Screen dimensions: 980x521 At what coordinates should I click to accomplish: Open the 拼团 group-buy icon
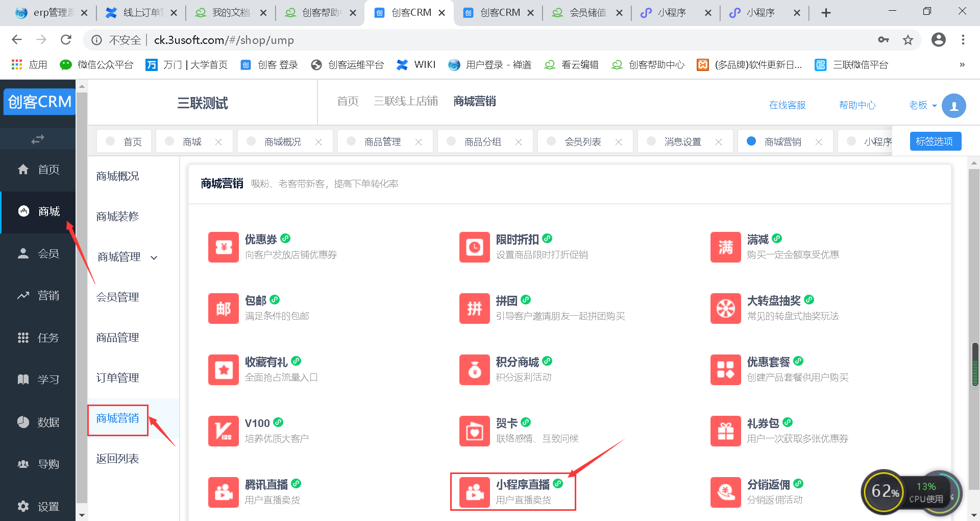pyautogui.click(x=474, y=309)
